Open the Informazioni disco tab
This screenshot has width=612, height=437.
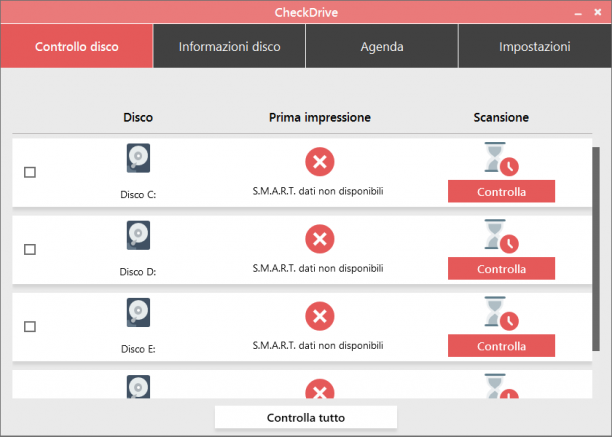(229, 46)
